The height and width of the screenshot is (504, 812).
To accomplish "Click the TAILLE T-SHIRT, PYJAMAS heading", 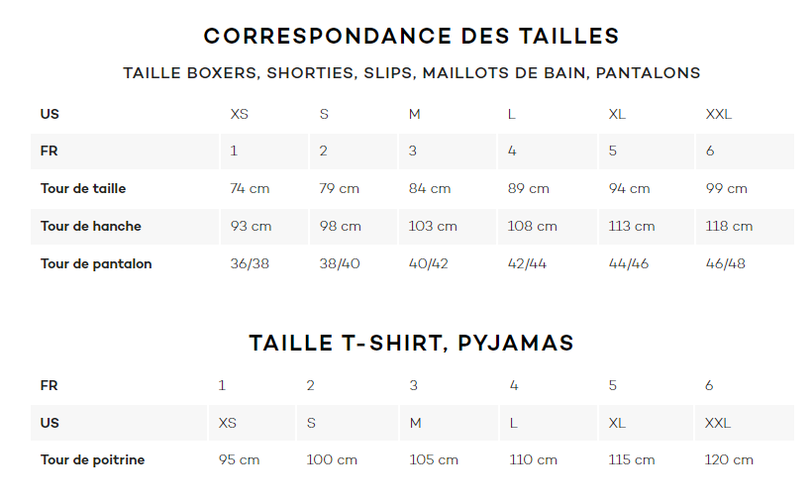I will pyautogui.click(x=411, y=343).
